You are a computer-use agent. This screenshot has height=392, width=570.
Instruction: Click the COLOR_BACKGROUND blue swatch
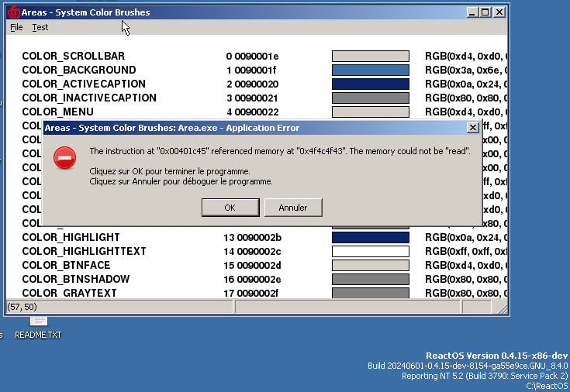(x=371, y=70)
